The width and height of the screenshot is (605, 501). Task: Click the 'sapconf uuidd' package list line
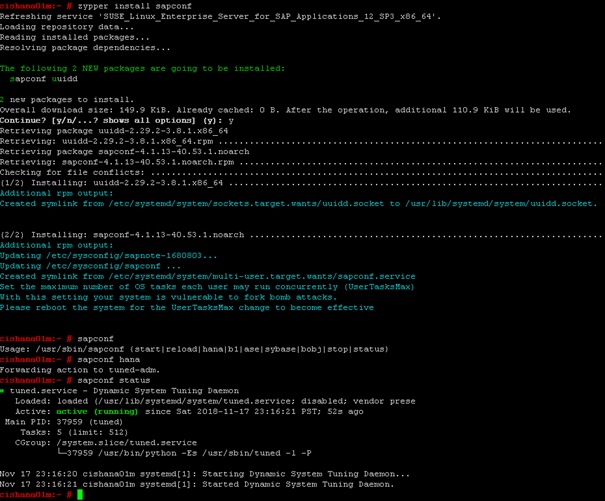click(44, 79)
